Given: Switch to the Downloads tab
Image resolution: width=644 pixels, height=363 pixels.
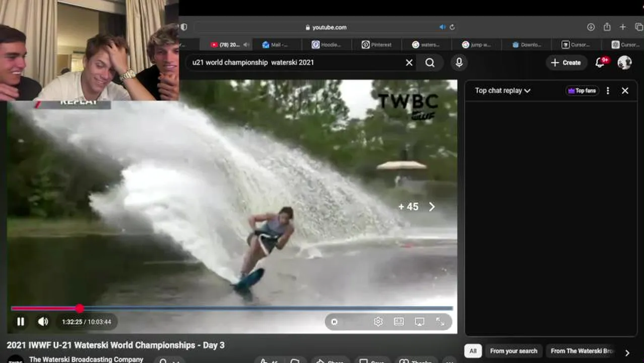Looking at the screenshot, I should click(526, 44).
